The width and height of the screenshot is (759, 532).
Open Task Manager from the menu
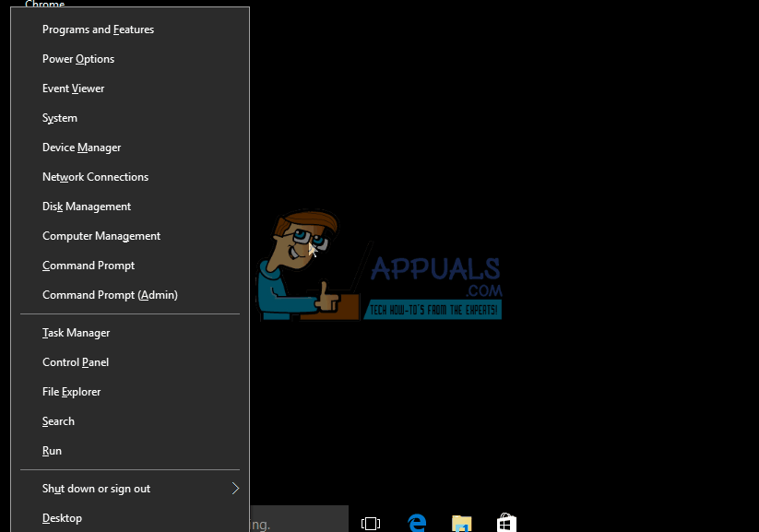pyautogui.click(x=76, y=333)
